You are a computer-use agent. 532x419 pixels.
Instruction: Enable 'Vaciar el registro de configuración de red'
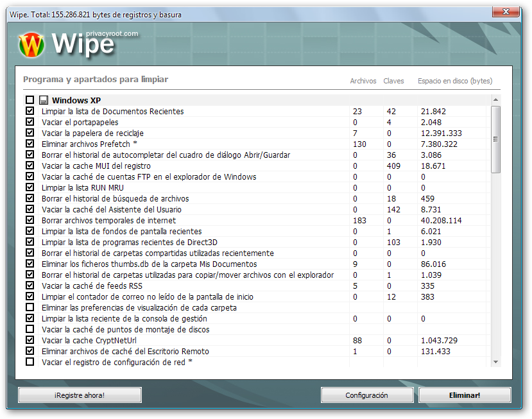[x=30, y=362]
